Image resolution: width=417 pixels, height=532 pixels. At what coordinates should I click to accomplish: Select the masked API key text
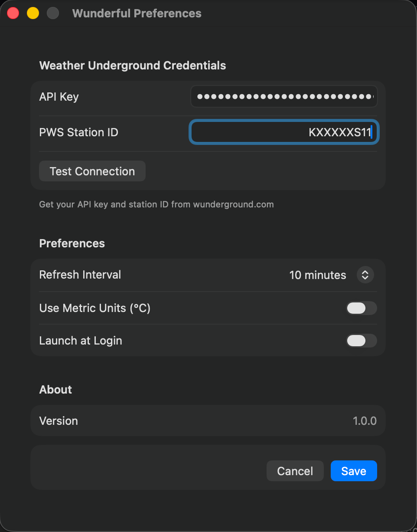pyautogui.click(x=284, y=96)
